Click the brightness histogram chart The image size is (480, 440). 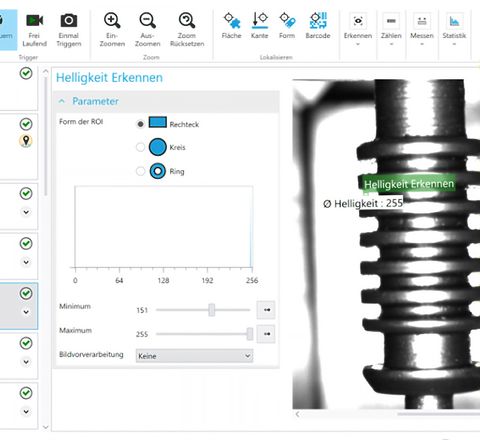163,227
